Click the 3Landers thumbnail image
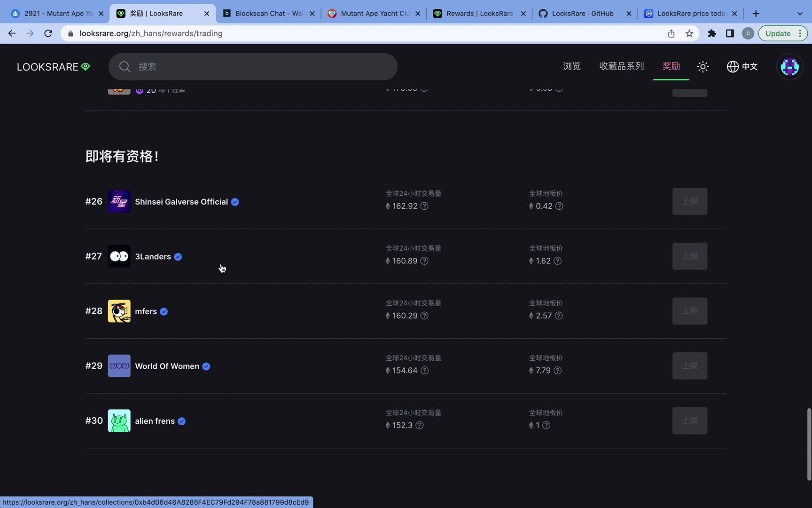This screenshot has width=812, height=508. click(119, 256)
